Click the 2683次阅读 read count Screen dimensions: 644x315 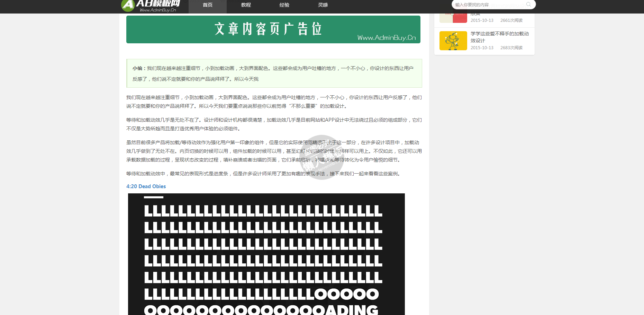pos(511,48)
